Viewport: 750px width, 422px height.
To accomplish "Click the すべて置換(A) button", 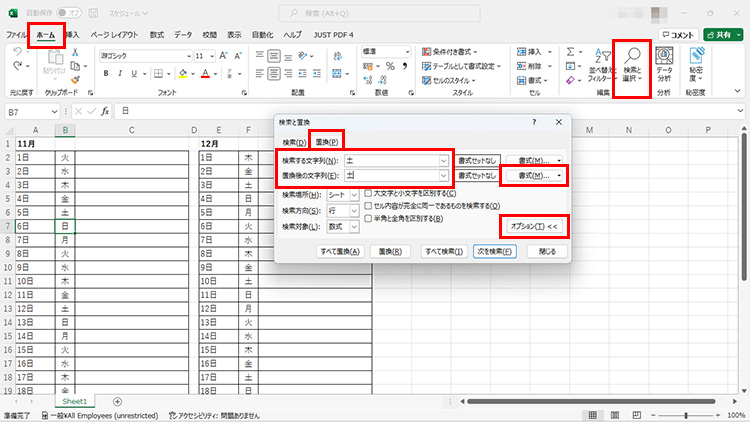I will click(x=337, y=252).
